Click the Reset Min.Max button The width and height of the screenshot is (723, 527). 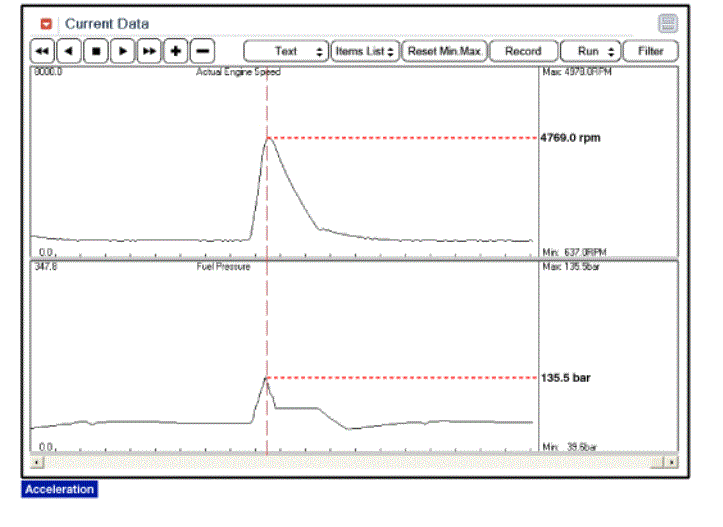pyautogui.click(x=443, y=51)
